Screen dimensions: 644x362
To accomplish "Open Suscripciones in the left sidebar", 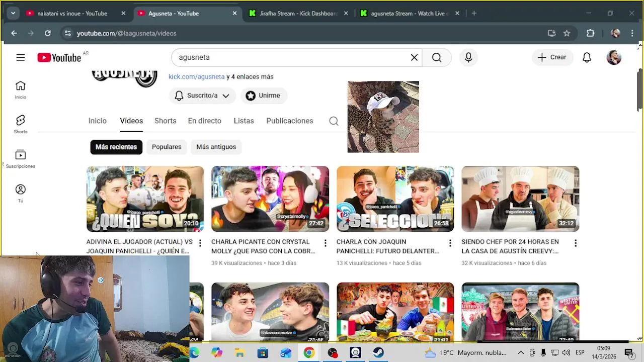I will pos(21,159).
